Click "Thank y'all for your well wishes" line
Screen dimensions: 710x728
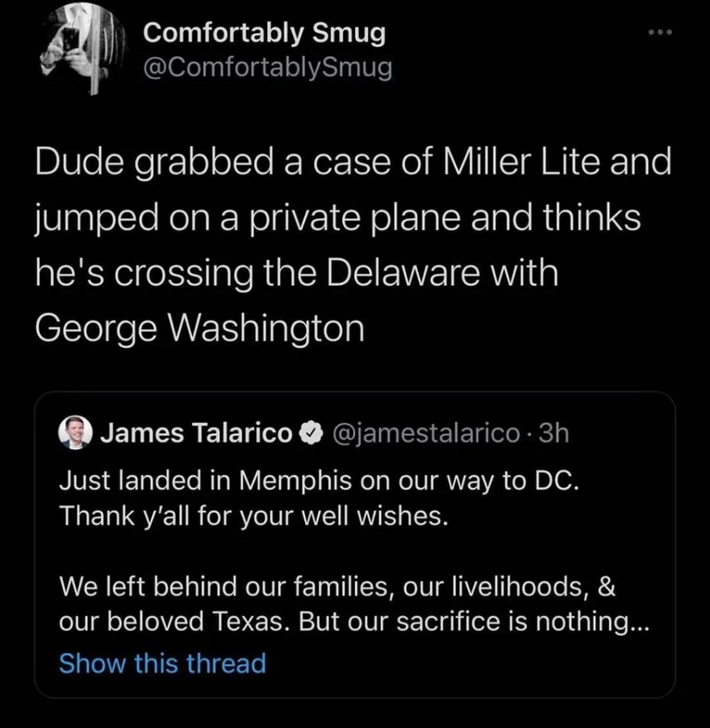point(254,516)
